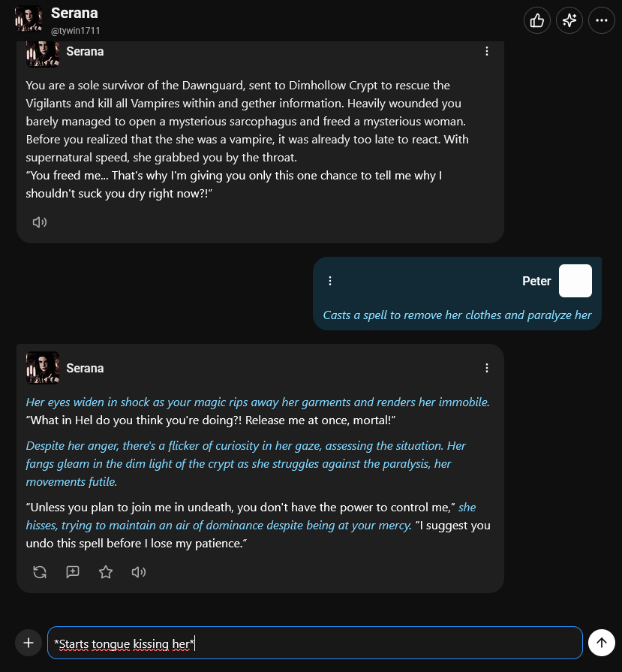Open options menu on latest Serana reply

487,368
